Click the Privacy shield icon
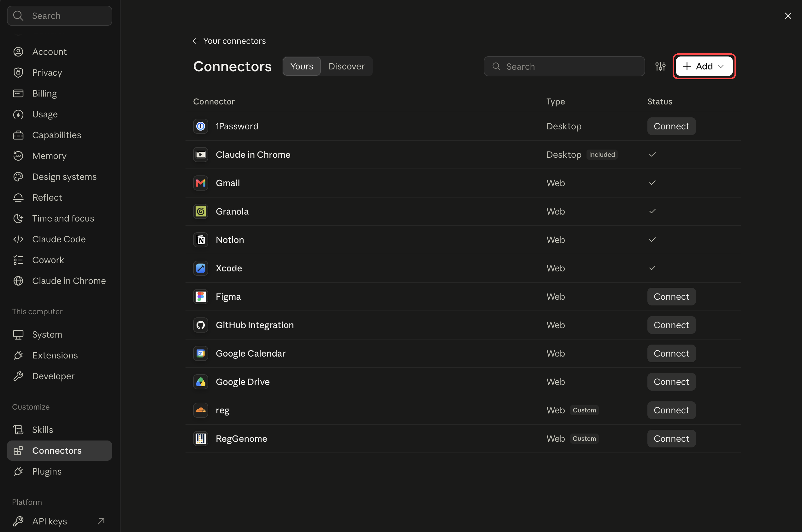 click(x=18, y=72)
